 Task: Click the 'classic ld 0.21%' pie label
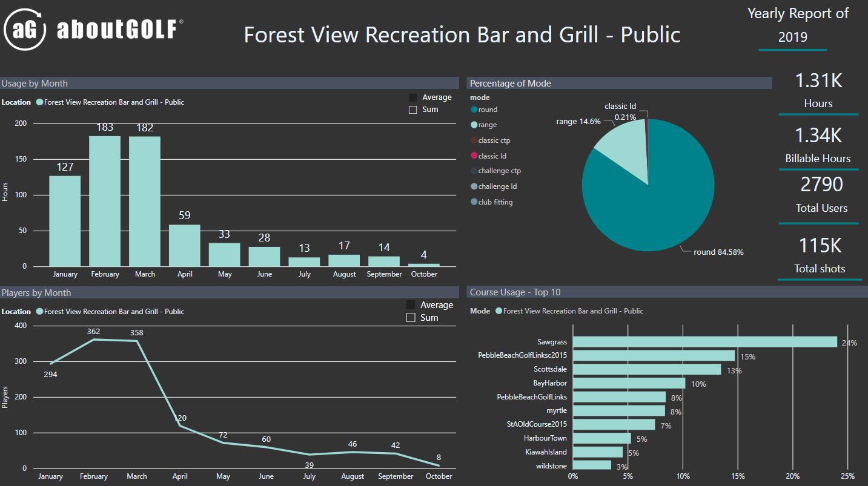620,112
